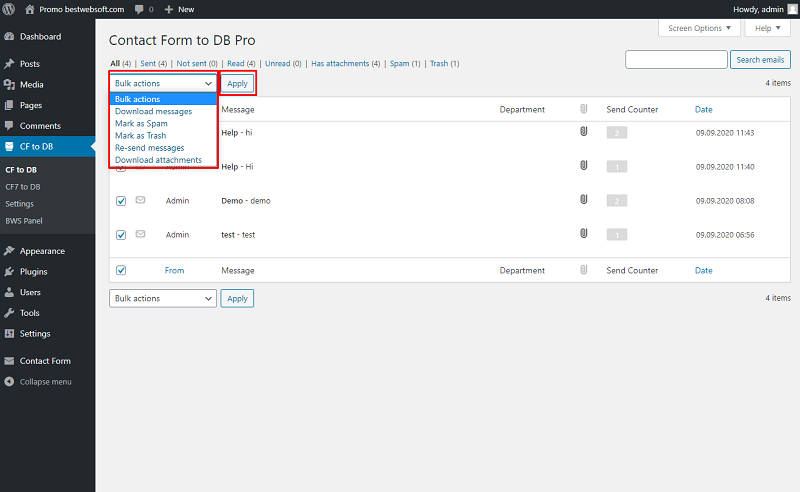
Task: Click the Collapse menu arrow icon
Action: point(9,382)
